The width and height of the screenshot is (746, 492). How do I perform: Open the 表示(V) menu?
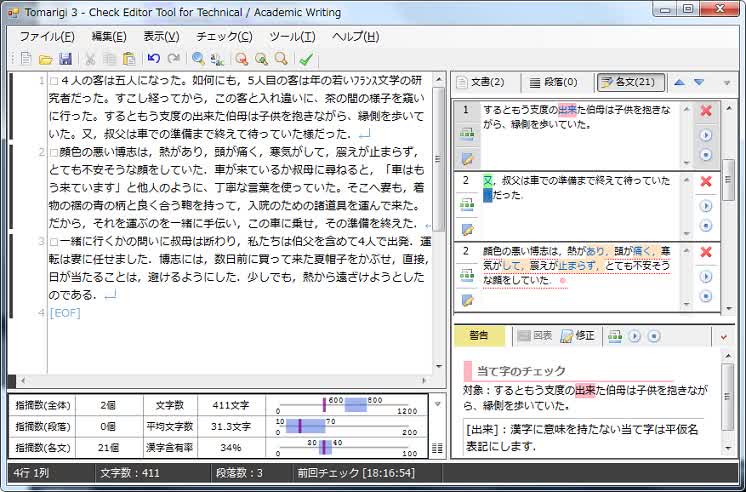(161, 37)
